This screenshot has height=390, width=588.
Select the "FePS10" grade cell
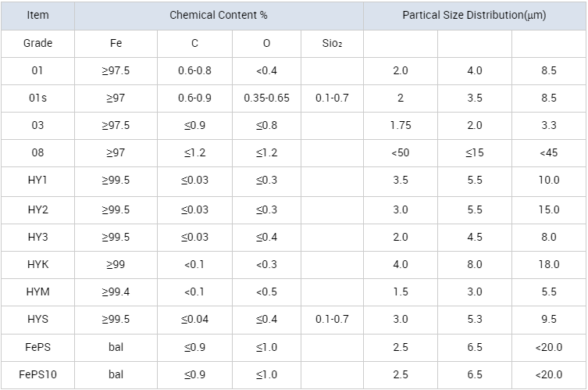pyautogui.click(x=37, y=374)
